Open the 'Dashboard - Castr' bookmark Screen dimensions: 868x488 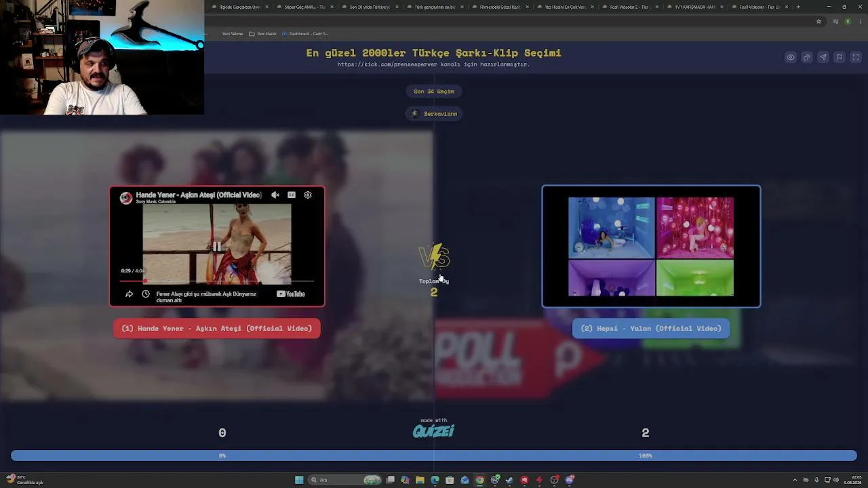pos(304,34)
